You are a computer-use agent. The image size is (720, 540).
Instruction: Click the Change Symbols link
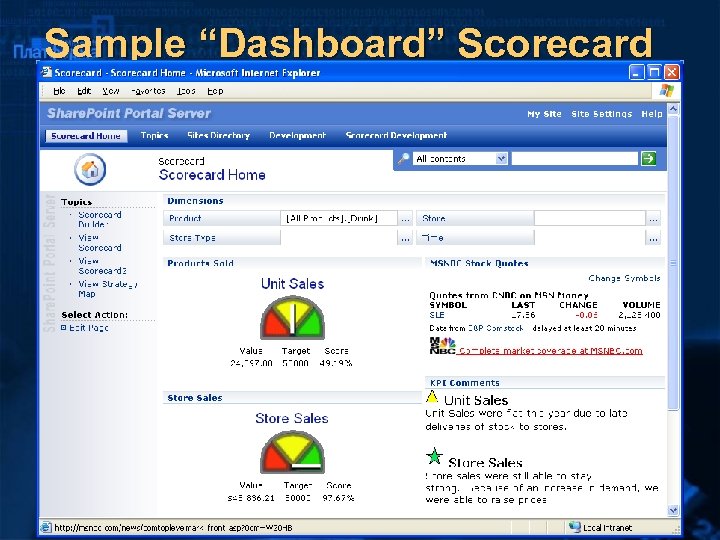[624, 278]
